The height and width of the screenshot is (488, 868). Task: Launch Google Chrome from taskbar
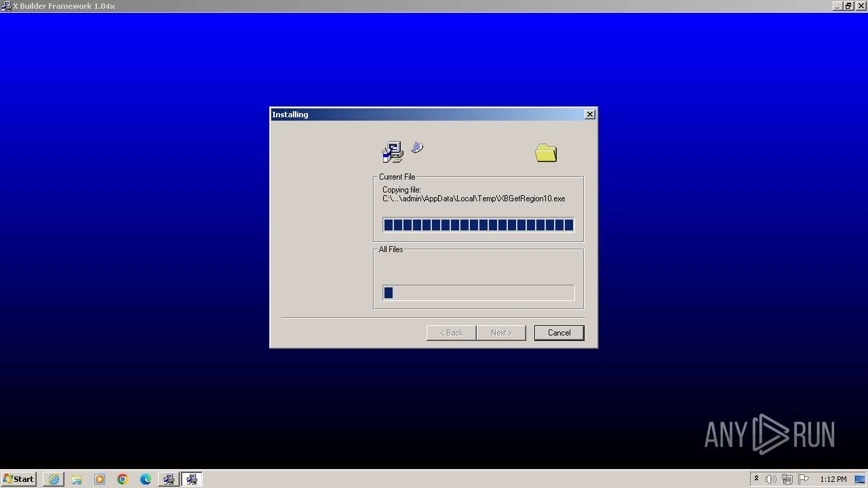pyautogui.click(x=123, y=479)
